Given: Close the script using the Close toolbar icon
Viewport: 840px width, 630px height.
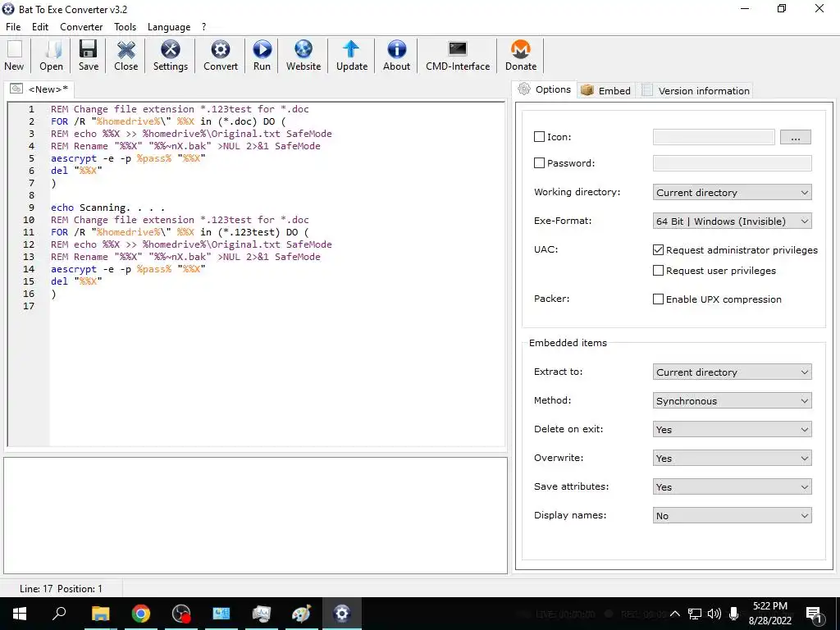Looking at the screenshot, I should tap(126, 56).
